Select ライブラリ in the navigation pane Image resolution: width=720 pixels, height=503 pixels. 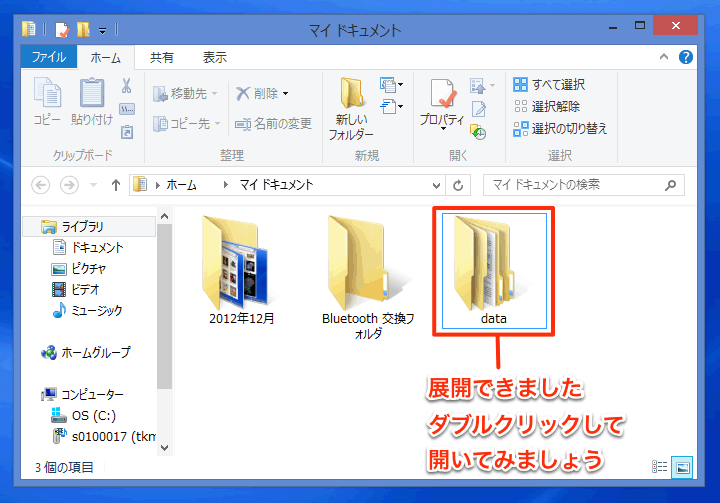pyautogui.click(x=90, y=226)
